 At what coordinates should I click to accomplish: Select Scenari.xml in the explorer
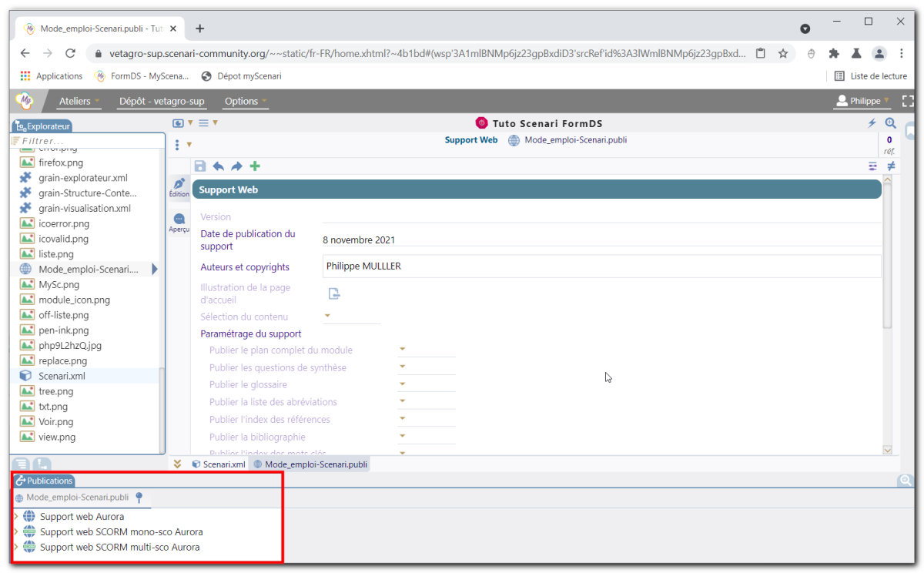click(x=62, y=376)
